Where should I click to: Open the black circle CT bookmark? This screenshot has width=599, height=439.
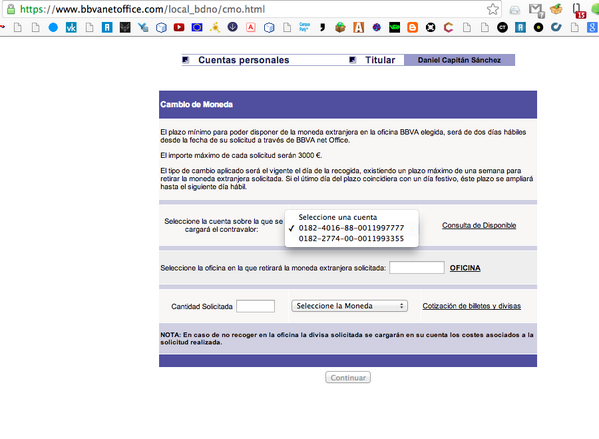(502, 27)
